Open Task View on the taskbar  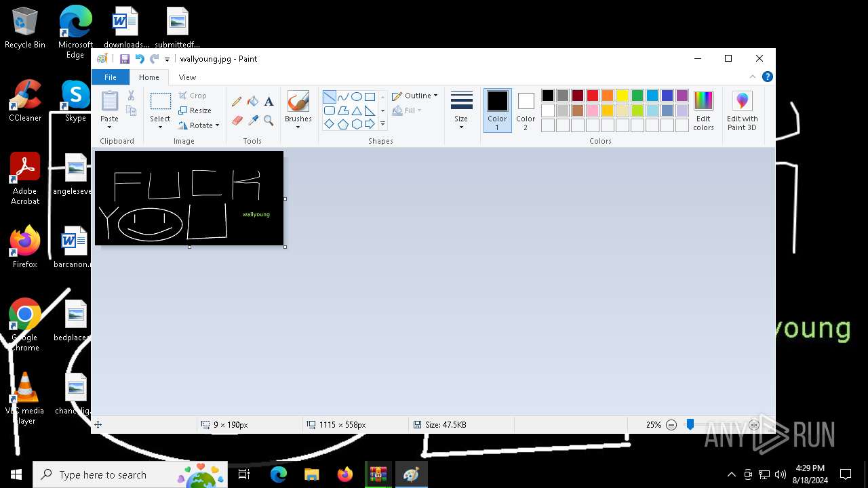(x=245, y=474)
